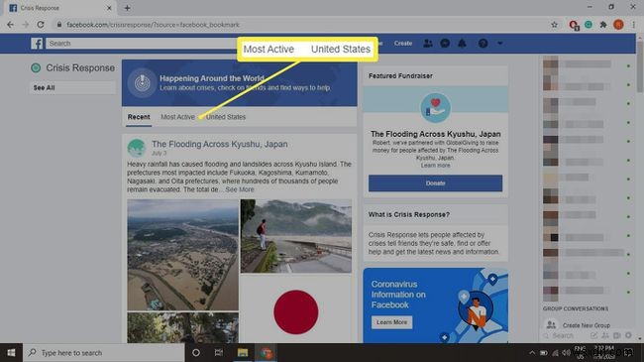
Task: Click the green Crisis Response icon
Action: tap(36, 67)
